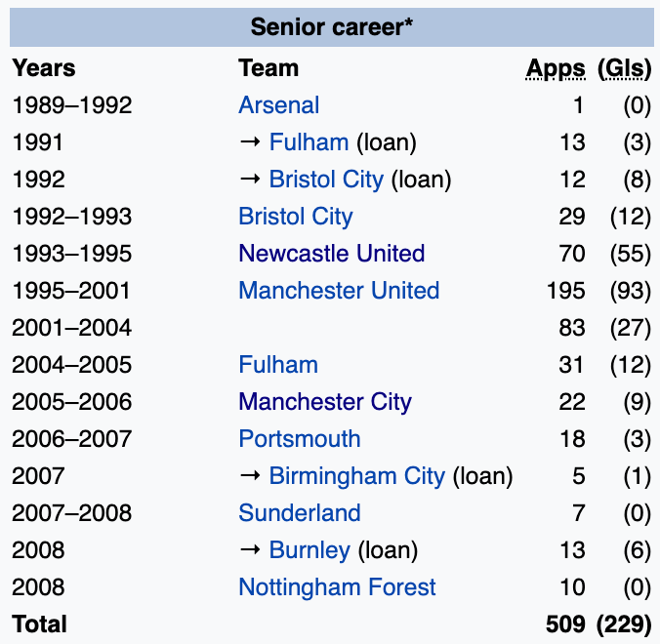Image resolution: width=660 pixels, height=644 pixels.
Task: Click the Team column header
Action: point(268,68)
